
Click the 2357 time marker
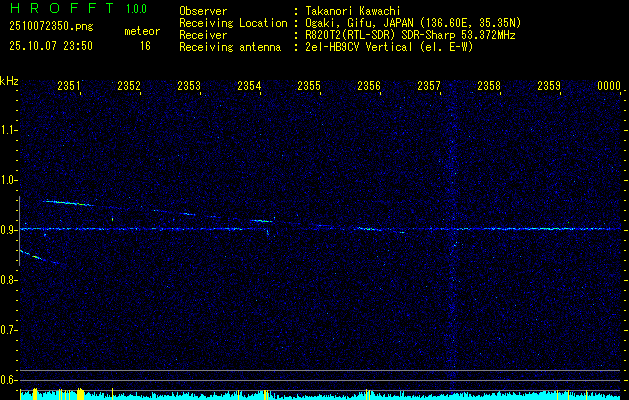(x=429, y=86)
